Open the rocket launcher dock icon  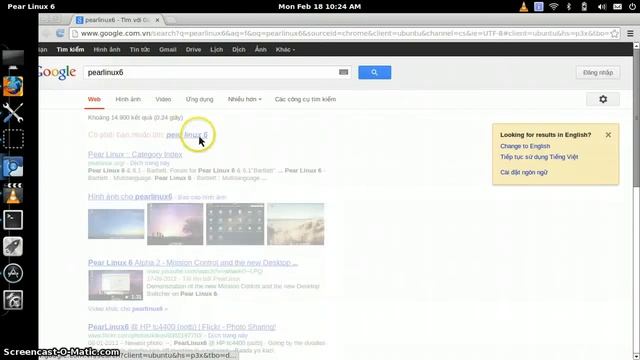[x=13, y=247]
